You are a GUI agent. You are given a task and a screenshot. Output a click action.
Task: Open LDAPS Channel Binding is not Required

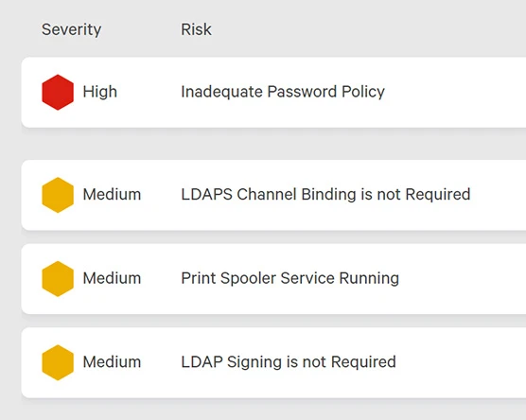coord(325,195)
